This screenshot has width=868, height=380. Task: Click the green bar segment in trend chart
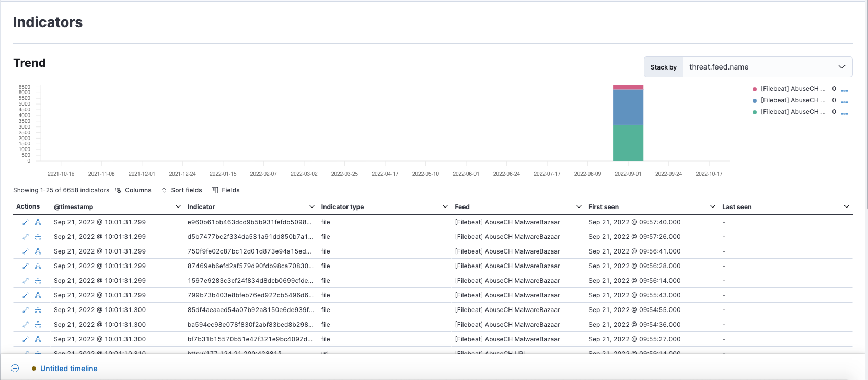click(628, 143)
